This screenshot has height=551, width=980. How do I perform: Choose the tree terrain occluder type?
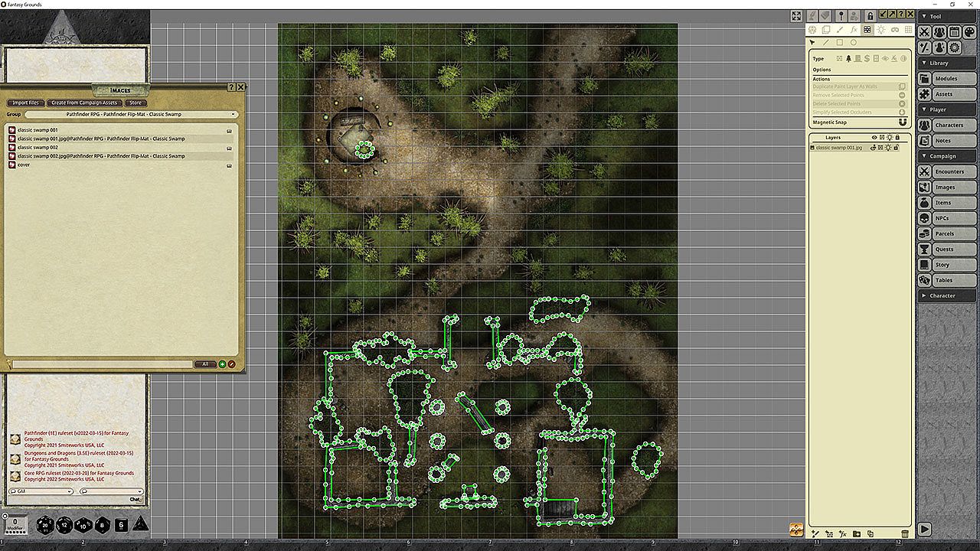pos(848,59)
